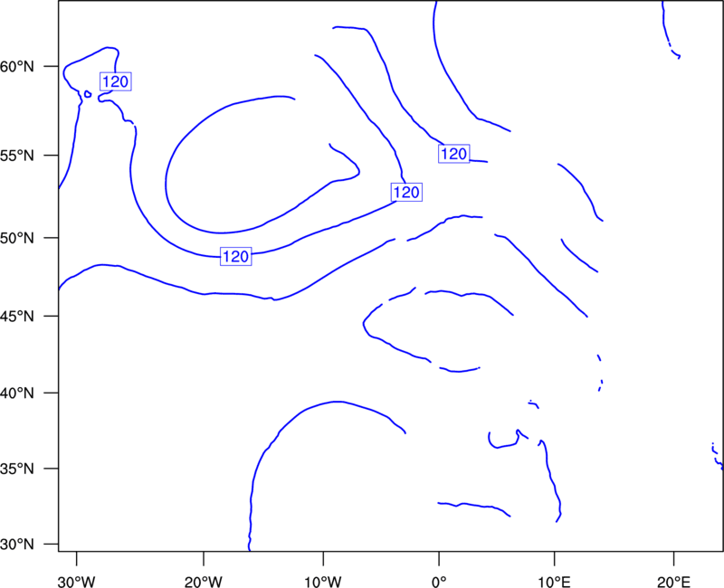Click the 10°W longitude axis label
The height and width of the screenshot is (588, 724).
click(323, 582)
